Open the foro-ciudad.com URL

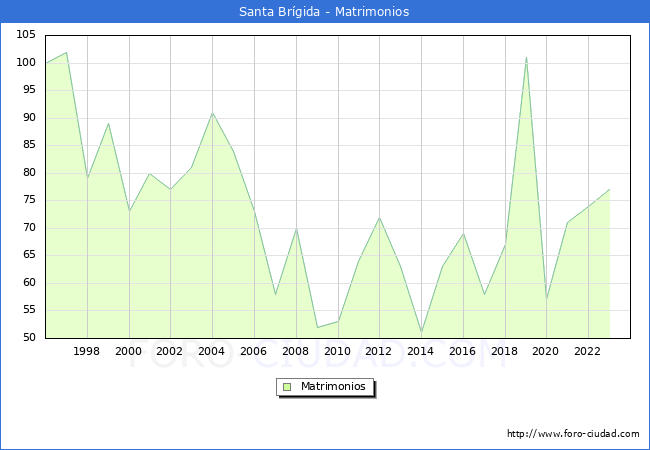click(573, 434)
